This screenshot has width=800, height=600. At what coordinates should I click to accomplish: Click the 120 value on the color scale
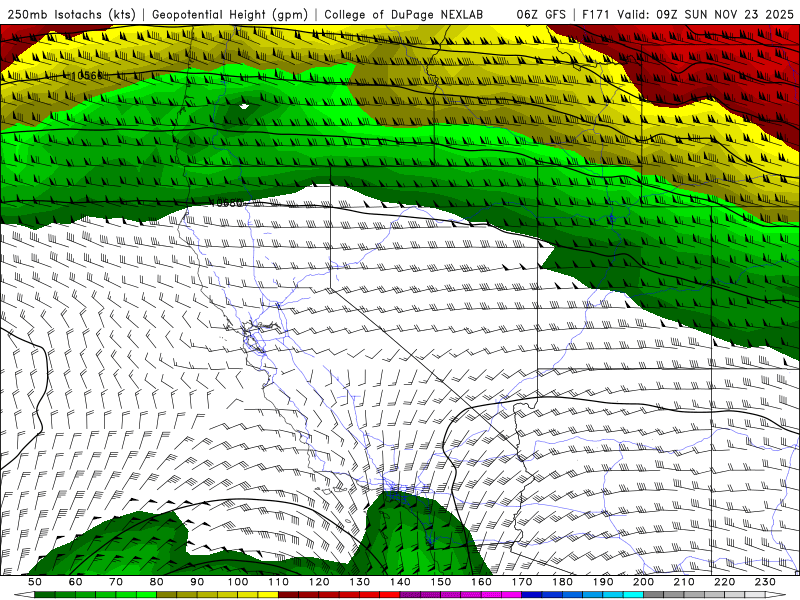point(319,582)
